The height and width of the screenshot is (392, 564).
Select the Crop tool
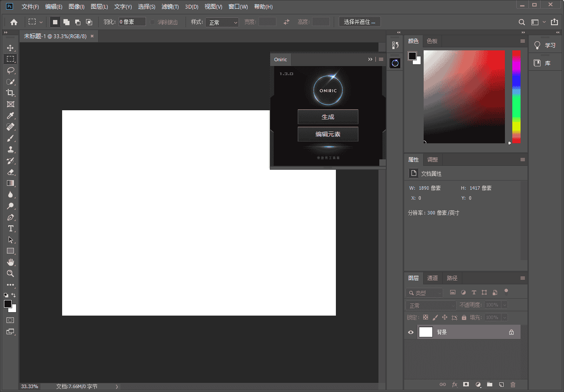point(10,93)
